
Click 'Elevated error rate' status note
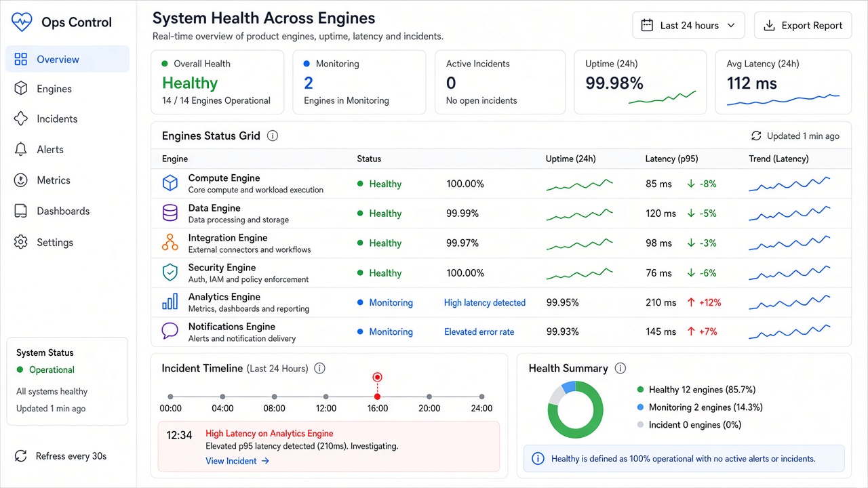coord(479,331)
